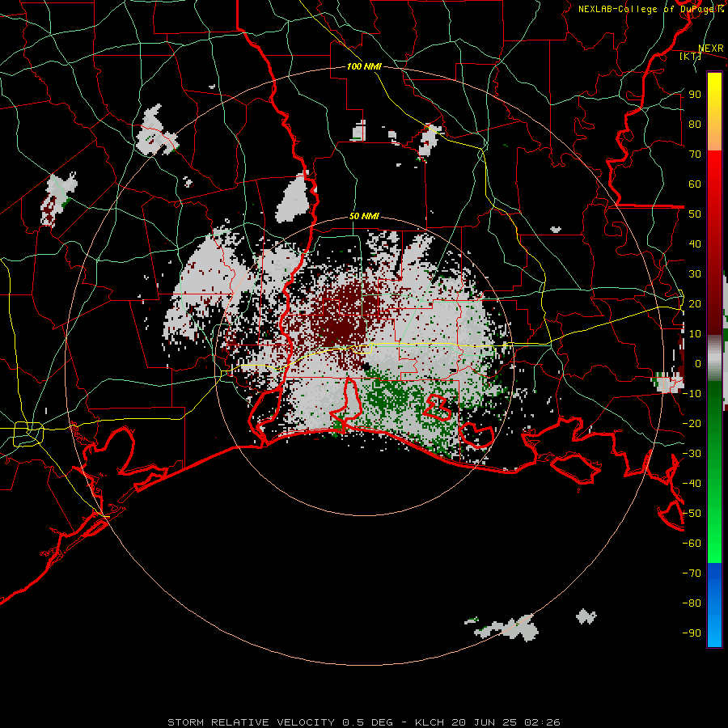This screenshot has width=728, height=728.
Task: Click the Storm Relative Velocity caption text
Action: point(364,722)
